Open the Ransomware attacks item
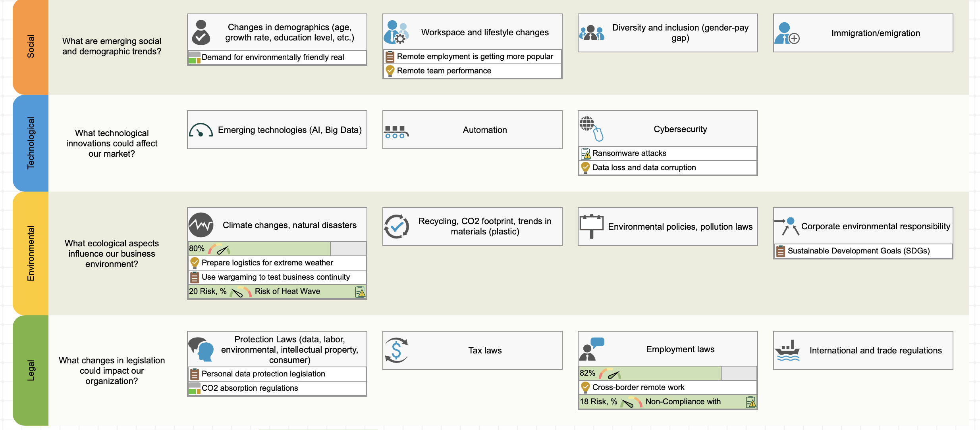Screen dimensions: 980x430 pos(629,154)
